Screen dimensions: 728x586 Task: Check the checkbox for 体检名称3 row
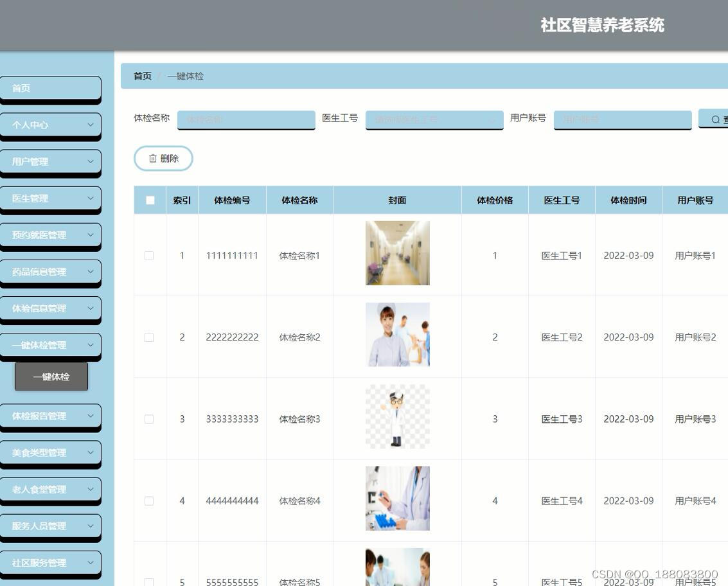click(148, 419)
